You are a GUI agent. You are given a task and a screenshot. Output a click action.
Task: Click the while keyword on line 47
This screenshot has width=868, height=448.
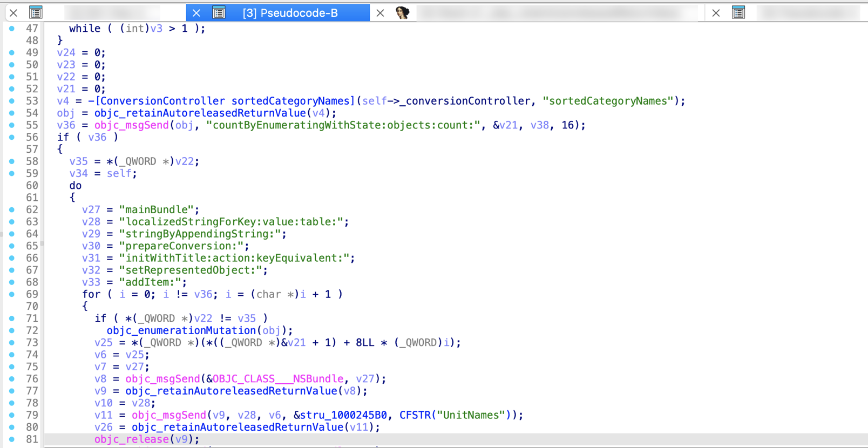click(85, 29)
